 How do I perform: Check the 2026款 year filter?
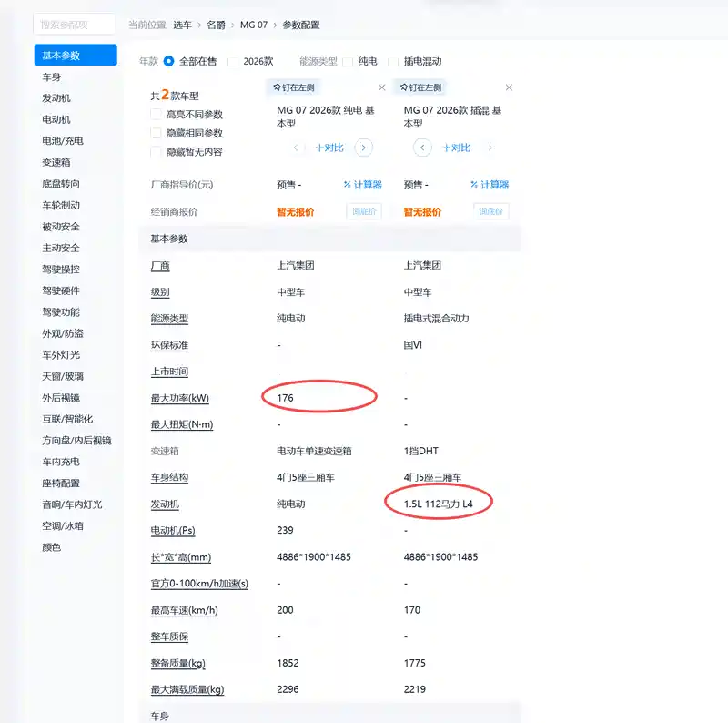pos(233,61)
